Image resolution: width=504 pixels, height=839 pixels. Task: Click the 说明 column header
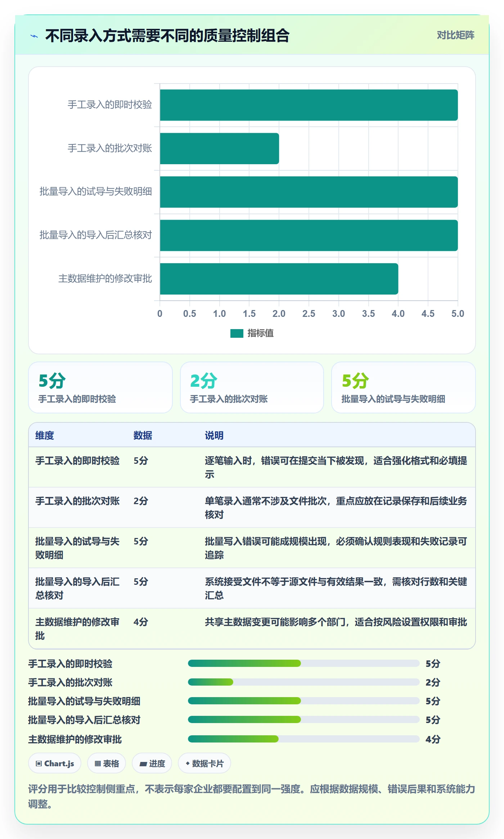click(214, 435)
